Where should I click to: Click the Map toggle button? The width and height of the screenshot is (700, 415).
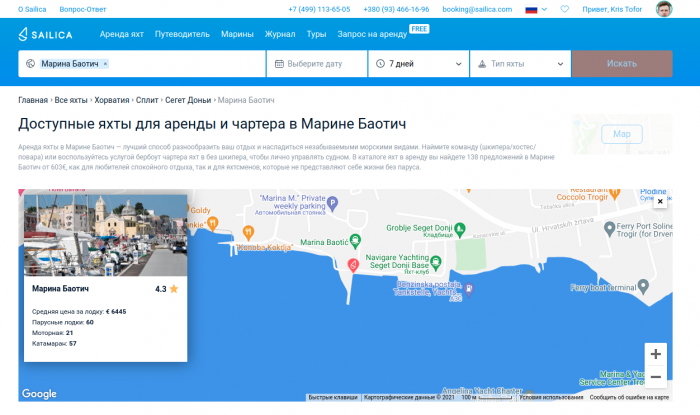(x=621, y=134)
